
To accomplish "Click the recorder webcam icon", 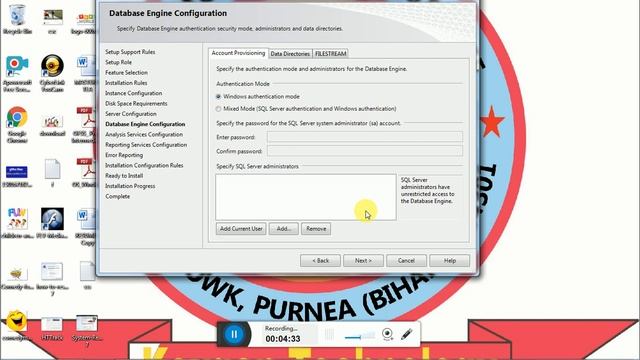I will click(x=387, y=334).
